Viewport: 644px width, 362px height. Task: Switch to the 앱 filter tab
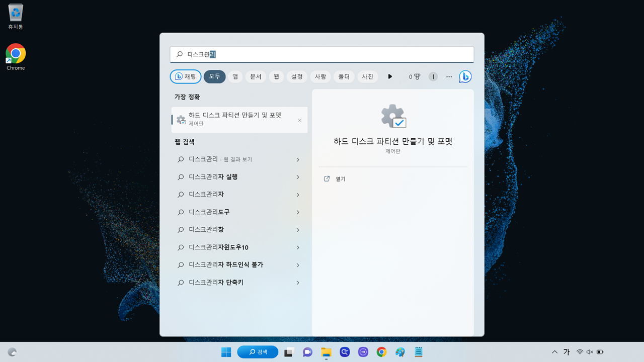pos(234,76)
